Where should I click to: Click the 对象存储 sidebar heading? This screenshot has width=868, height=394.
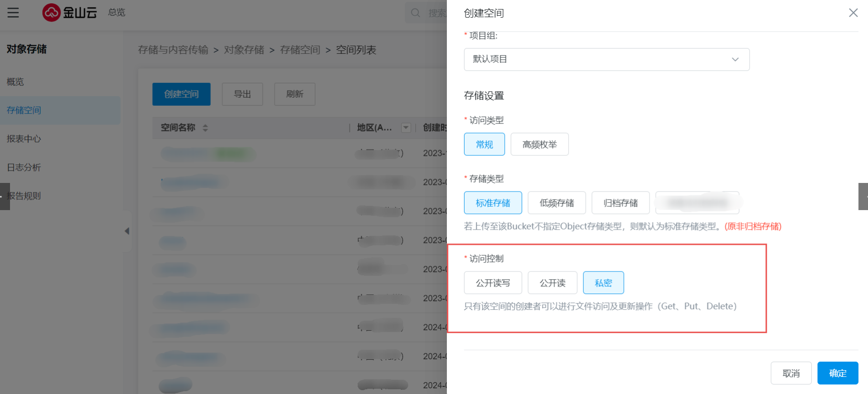pyautogui.click(x=27, y=49)
